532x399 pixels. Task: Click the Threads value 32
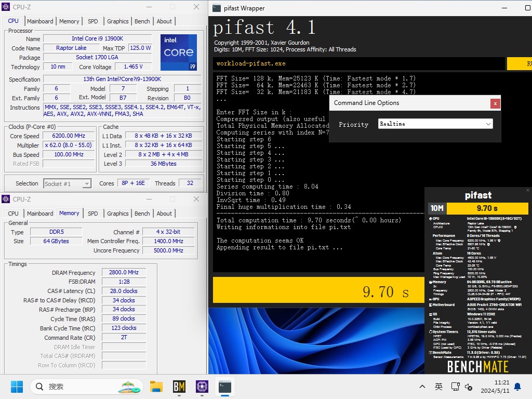click(190, 183)
